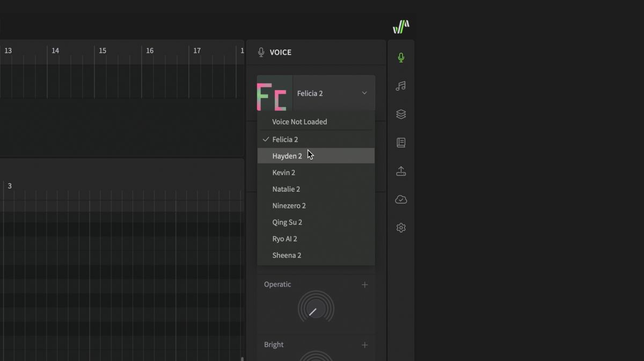The height and width of the screenshot is (361, 644).
Task: Open the Note Properties music icon
Action: tap(400, 86)
